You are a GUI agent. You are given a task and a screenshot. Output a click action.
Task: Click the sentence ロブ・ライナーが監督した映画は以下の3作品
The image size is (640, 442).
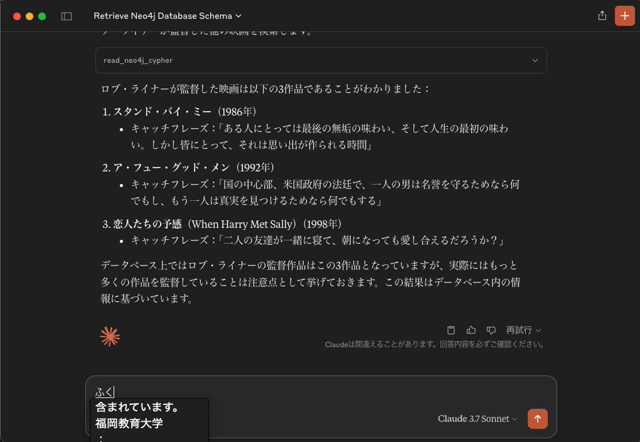click(x=264, y=89)
